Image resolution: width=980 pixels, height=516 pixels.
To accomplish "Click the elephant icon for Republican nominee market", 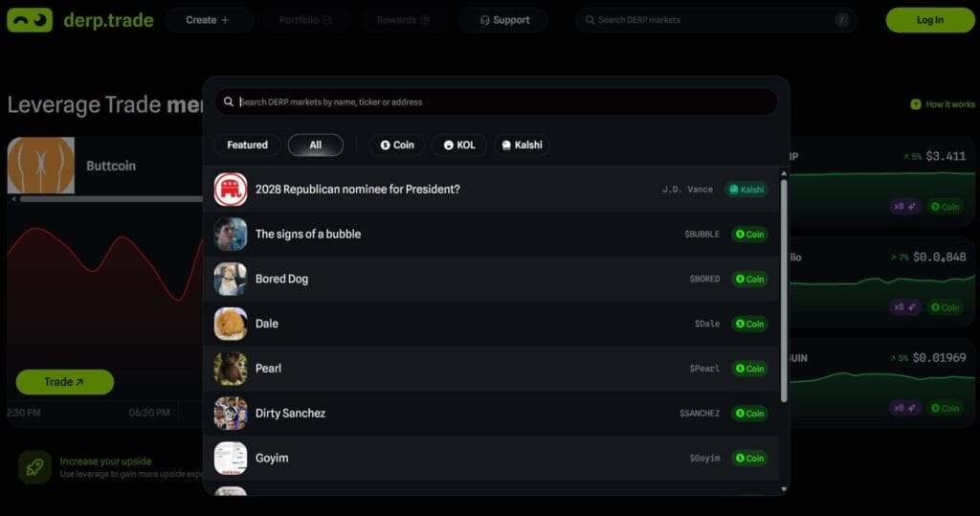I will (231, 190).
